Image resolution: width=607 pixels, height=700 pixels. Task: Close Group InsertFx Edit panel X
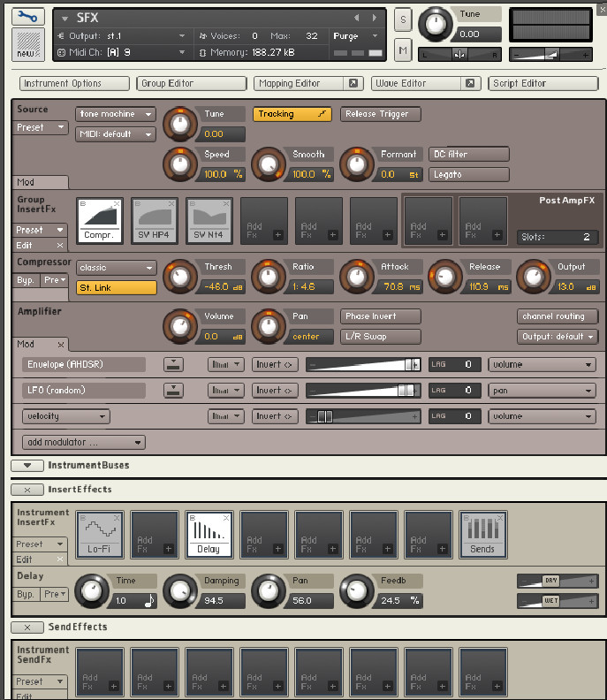click(60, 246)
